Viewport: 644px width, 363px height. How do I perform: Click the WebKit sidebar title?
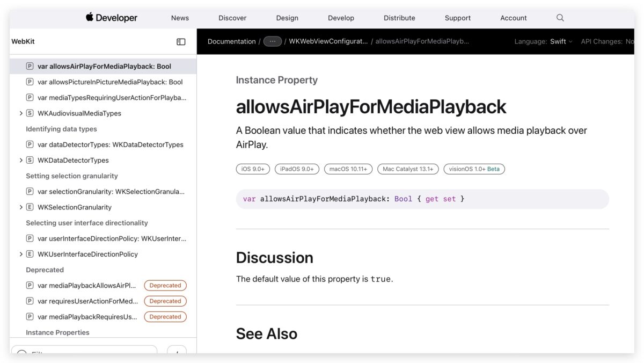pos(23,41)
